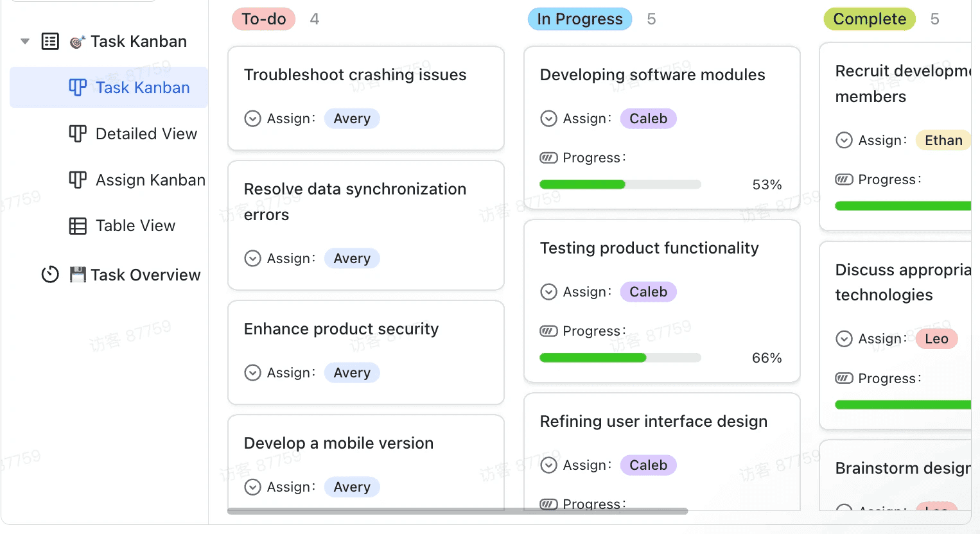Image resolution: width=980 pixels, height=534 pixels.
Task: Open the Assign Kanban view from the sidebar
Action: point(150,180)
